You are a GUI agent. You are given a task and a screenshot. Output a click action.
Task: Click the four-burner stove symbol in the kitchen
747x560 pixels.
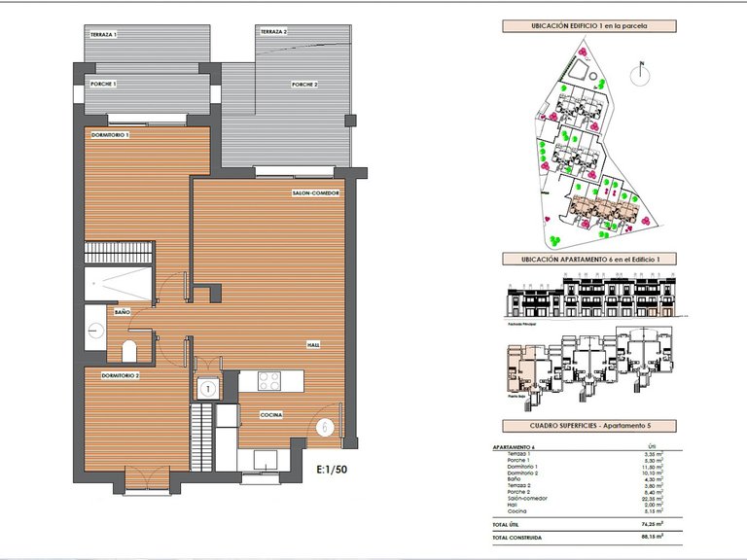pos(269,381)
